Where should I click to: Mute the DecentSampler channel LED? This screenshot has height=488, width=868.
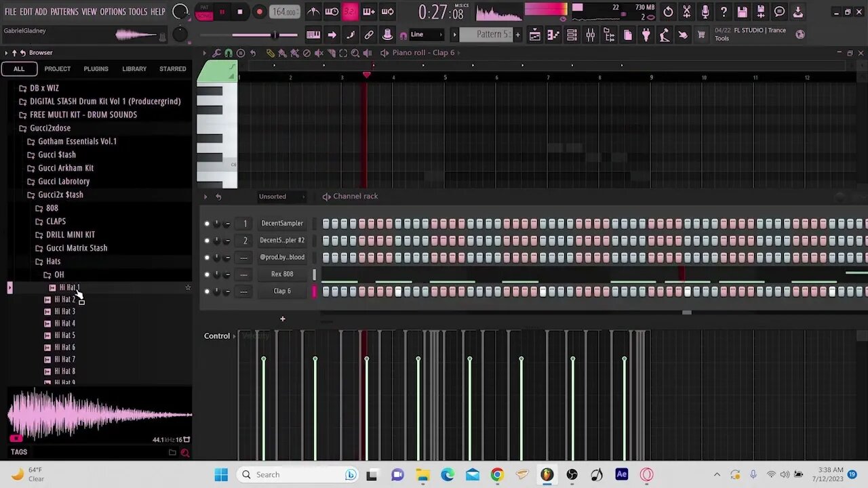pyautogui.click(x=207, y=224)
